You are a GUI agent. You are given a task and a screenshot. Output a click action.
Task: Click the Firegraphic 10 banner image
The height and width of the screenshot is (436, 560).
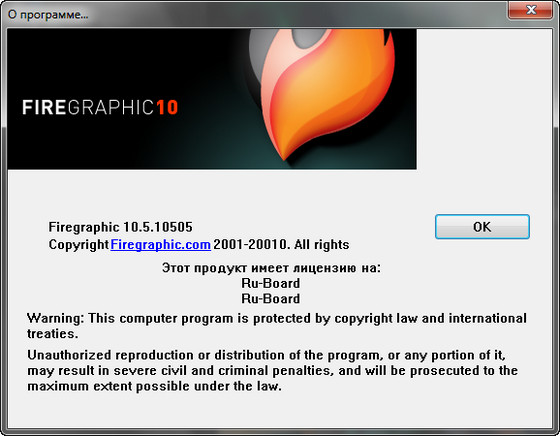tap(212, 99)
